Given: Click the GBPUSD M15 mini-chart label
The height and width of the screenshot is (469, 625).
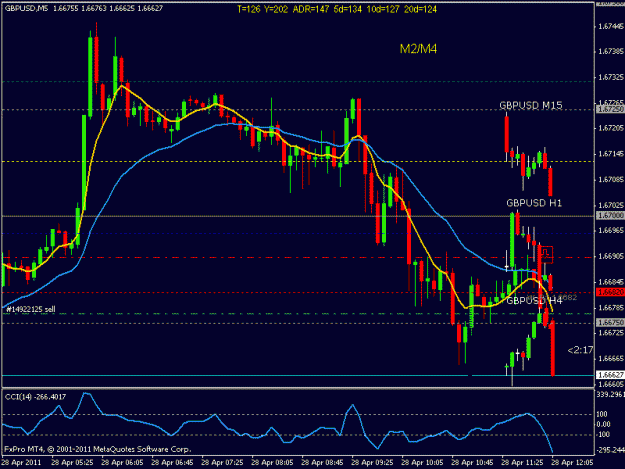Looking at the screenshot, I should pos(531,105).
